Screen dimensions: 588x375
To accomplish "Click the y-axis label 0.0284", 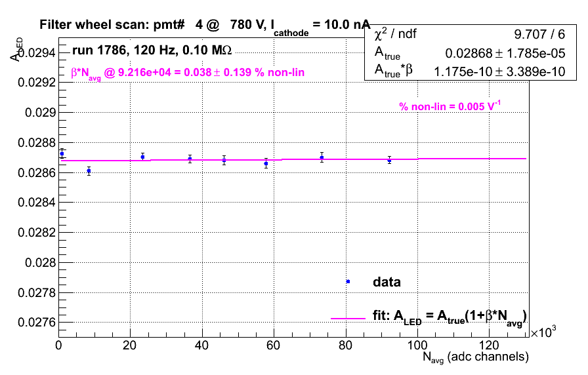I will tap(37, 203).
